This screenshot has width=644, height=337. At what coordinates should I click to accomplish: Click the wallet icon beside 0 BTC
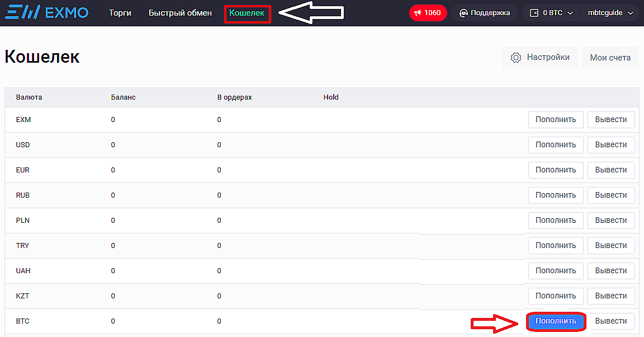point(534,13)
